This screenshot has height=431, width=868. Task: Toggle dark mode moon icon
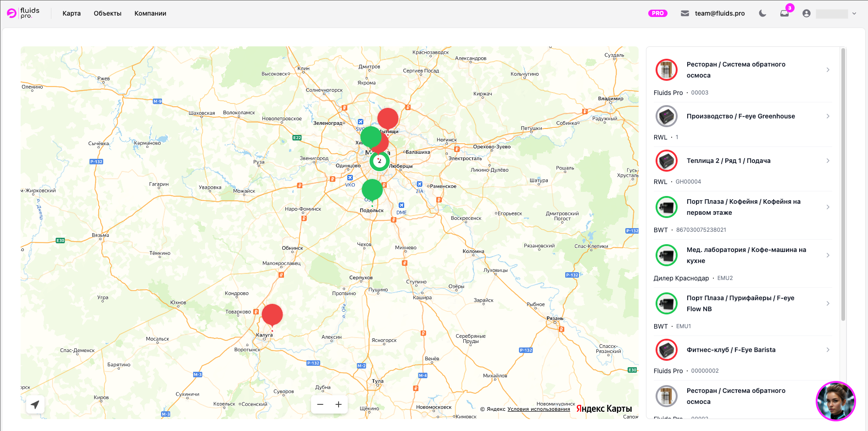pyautogui.click(x=762, y=13)
